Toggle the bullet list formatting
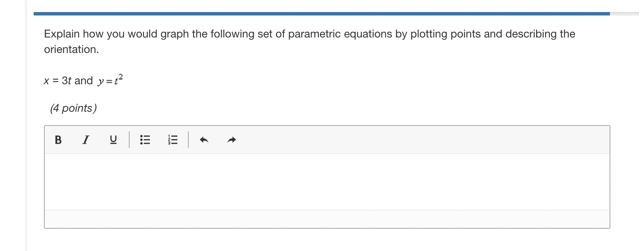 [x=145, y=140]
